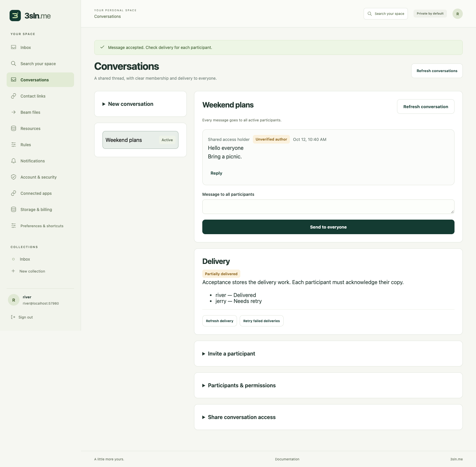Click 'jerry — Needs retry' delivery entry

[x=239, y=301]
